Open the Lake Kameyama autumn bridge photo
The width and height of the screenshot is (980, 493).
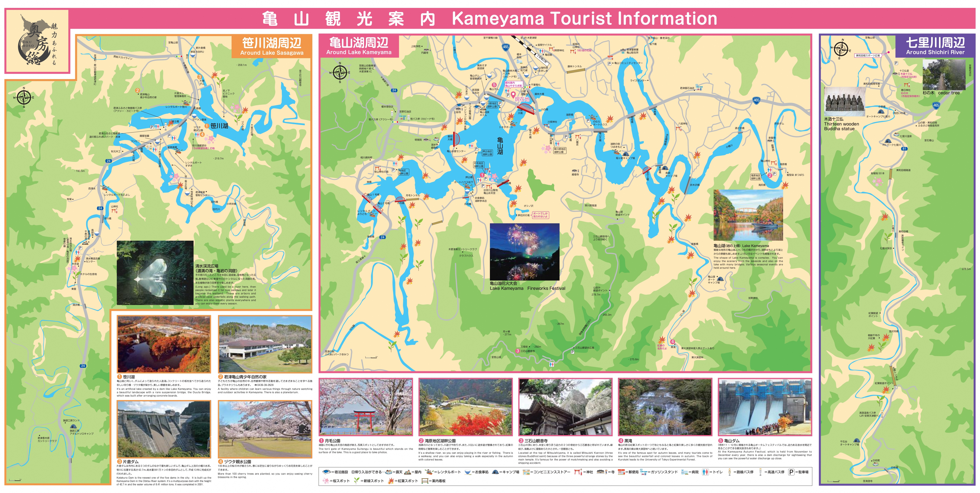[x=748, y=215]
